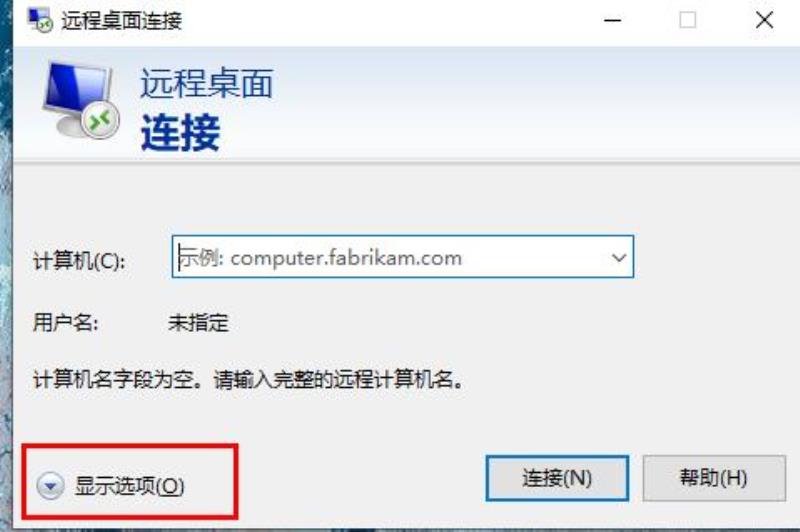Click the desktop background strip beside the window

tap(6, 265)
